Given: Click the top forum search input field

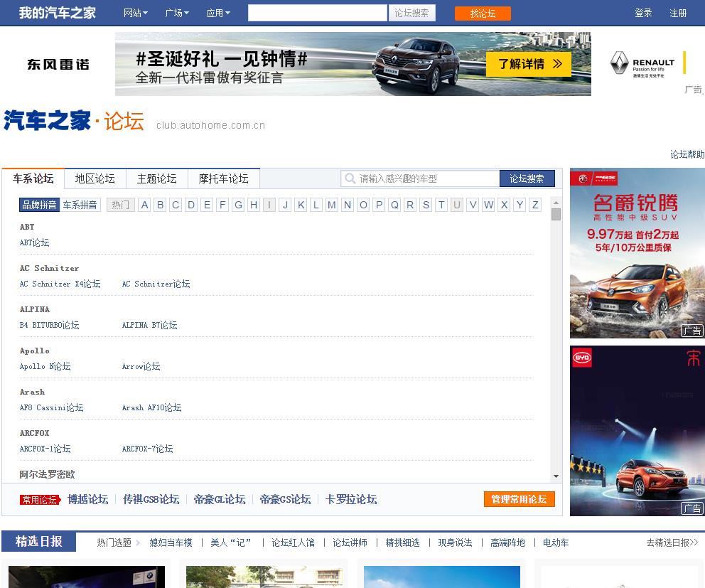Looking at the screenshot, I should (318, 13).
